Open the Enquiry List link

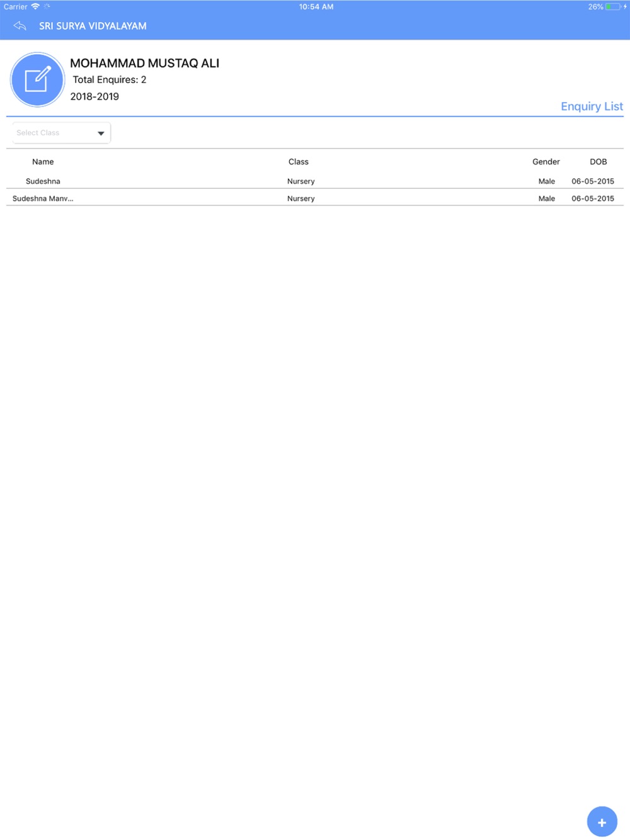coord(592,106)
